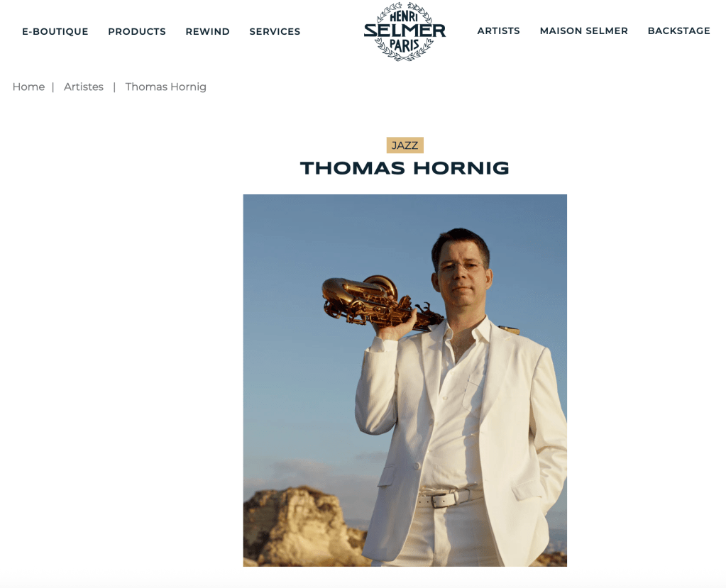Image resolution: width=726 pixels, height=588 pixels.
Task: Open the Thomas Hornig portrait photo
Action: pos(405,380)
